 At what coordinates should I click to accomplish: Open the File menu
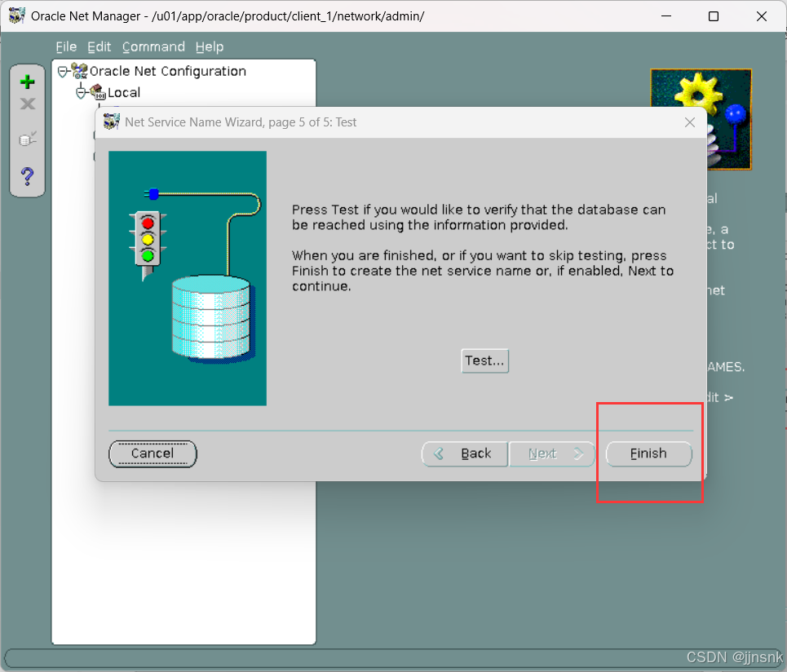(x=66, y=46)
